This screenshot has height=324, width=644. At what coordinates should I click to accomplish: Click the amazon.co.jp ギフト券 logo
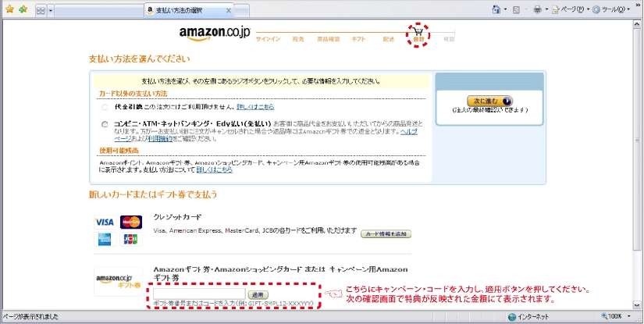pyautogui.click(x=119, y=281)
